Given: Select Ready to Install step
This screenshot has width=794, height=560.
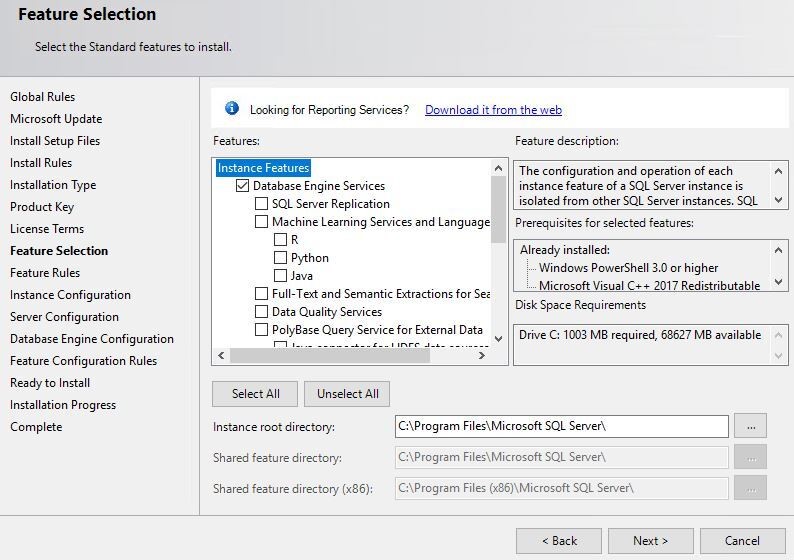Looking at the screenshot, I should 50,383.
